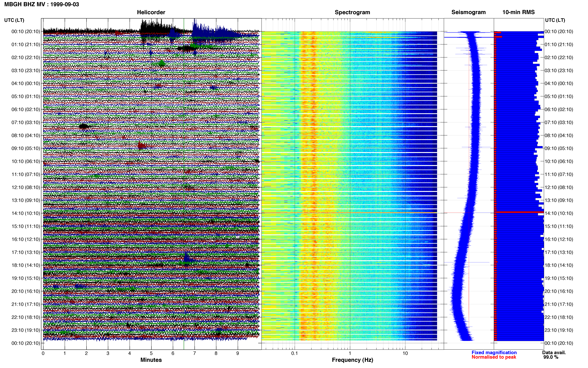Click left-axis time label 23:10 (19:10)

coord(26,330)
